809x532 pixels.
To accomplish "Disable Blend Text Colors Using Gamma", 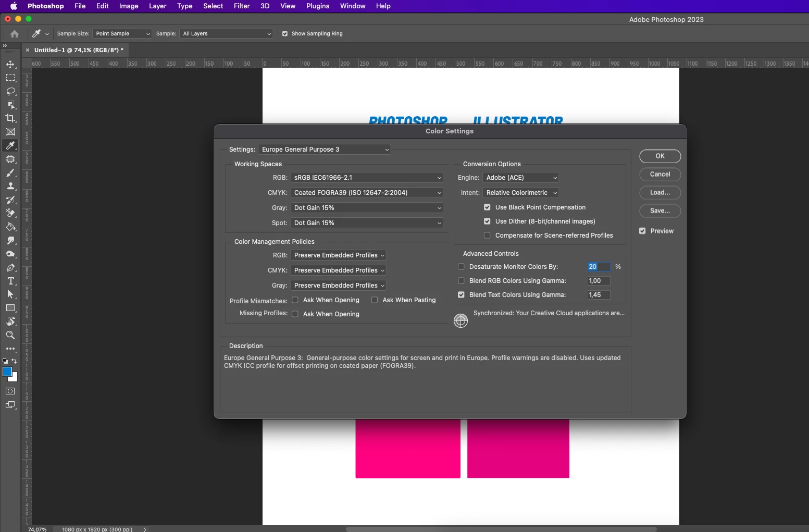I will (x=461, y=295).
